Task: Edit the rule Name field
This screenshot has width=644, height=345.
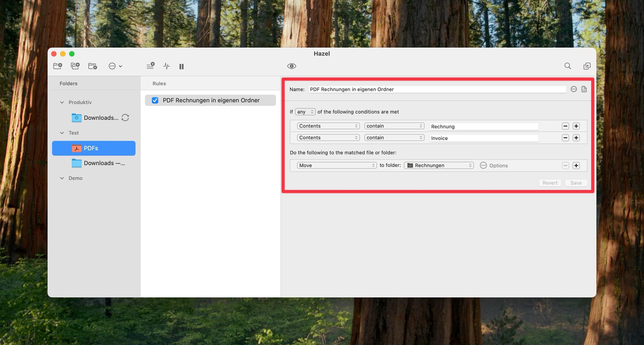Action: 437,89
